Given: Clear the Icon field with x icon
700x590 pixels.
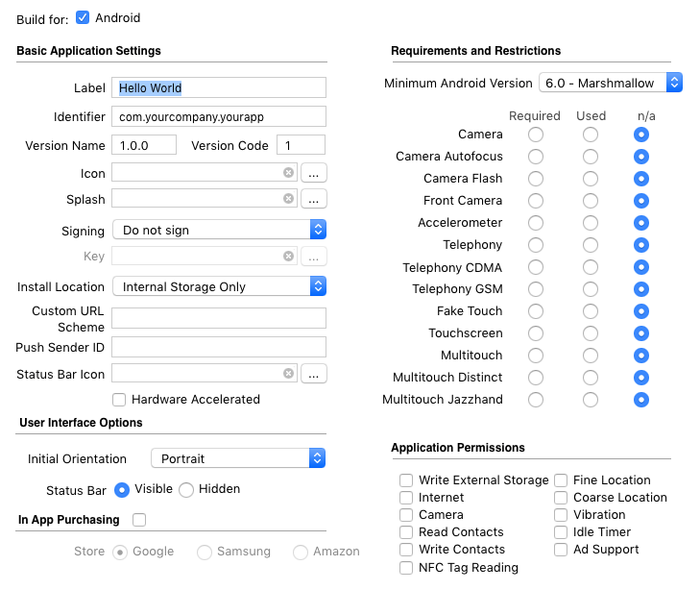Looking at the screenshot, I should (x=288, y=173).
